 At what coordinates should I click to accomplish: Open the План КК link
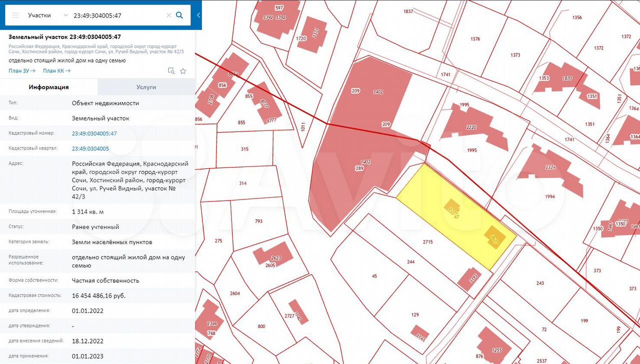56,71
